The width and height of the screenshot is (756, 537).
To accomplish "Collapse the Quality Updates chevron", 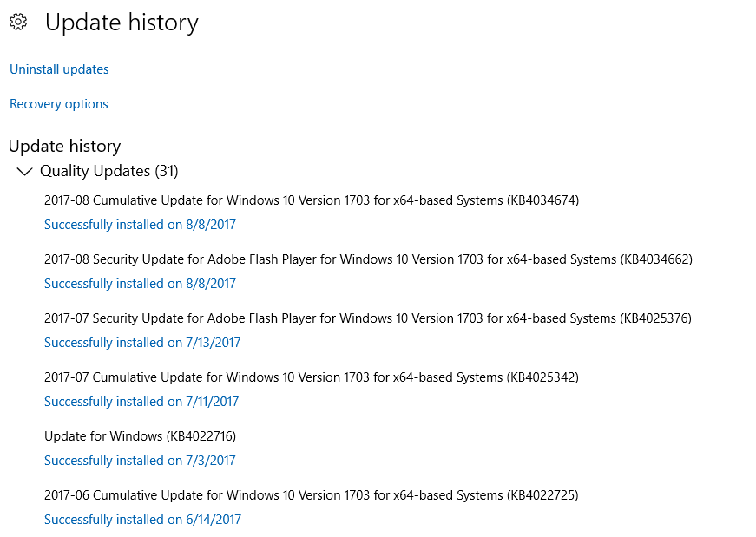I will [x=24, y=171].
